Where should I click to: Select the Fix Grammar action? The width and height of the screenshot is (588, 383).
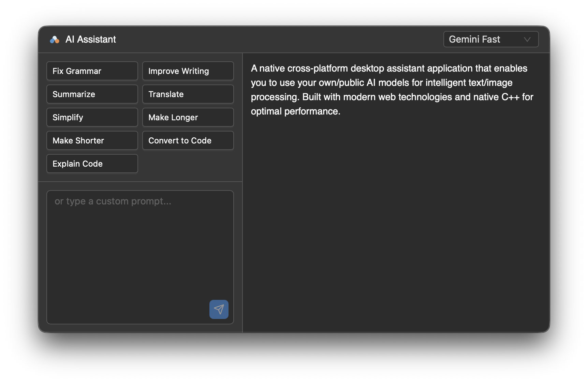point(92,71)
